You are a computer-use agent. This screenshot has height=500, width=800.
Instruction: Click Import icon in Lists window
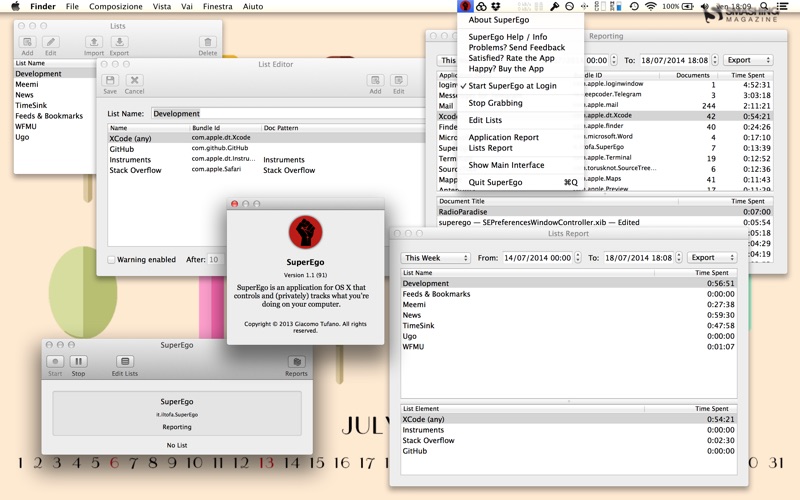point(94,42)
